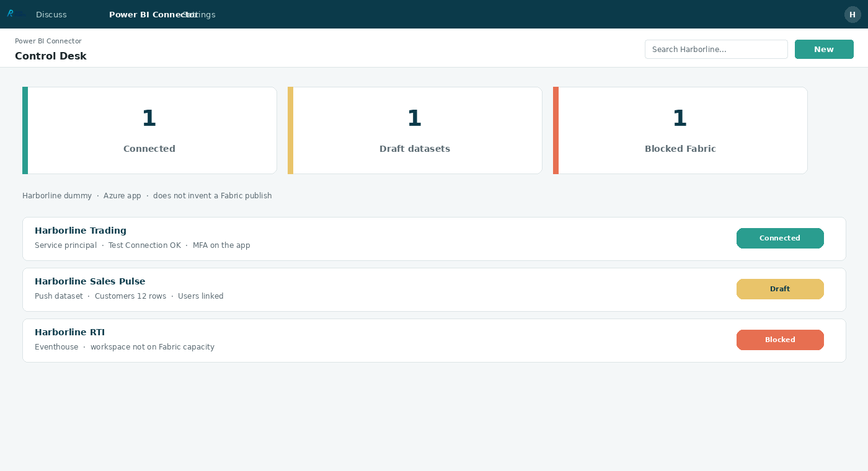
Task: Click the "MFA on the app" text
Action: pyautogui.click(x=221, y=245)
